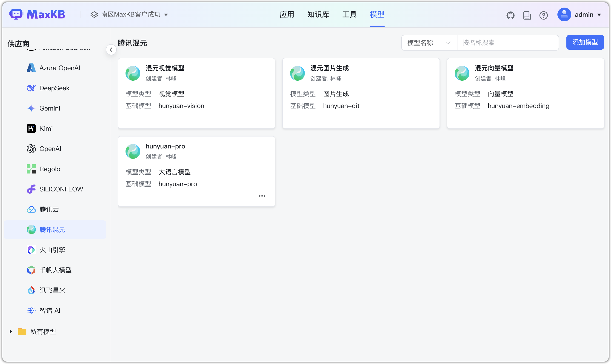Click the 腾讯云 cloud icon

(x=31, y=210)
